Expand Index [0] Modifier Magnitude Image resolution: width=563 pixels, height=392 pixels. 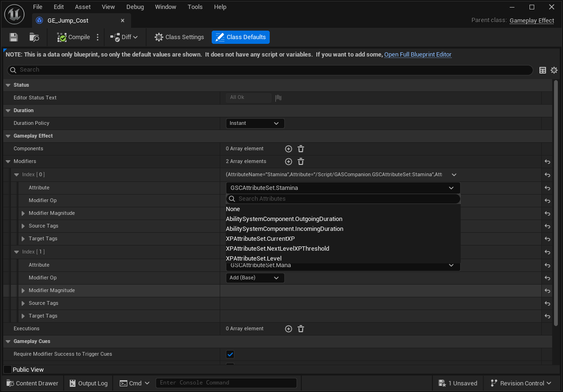coord(23,213)
